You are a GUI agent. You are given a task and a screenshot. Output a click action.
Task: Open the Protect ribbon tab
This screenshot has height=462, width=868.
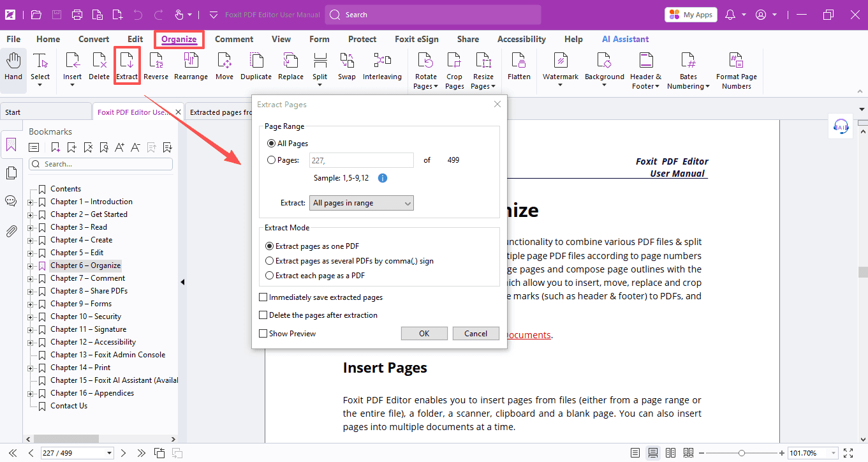362,39
